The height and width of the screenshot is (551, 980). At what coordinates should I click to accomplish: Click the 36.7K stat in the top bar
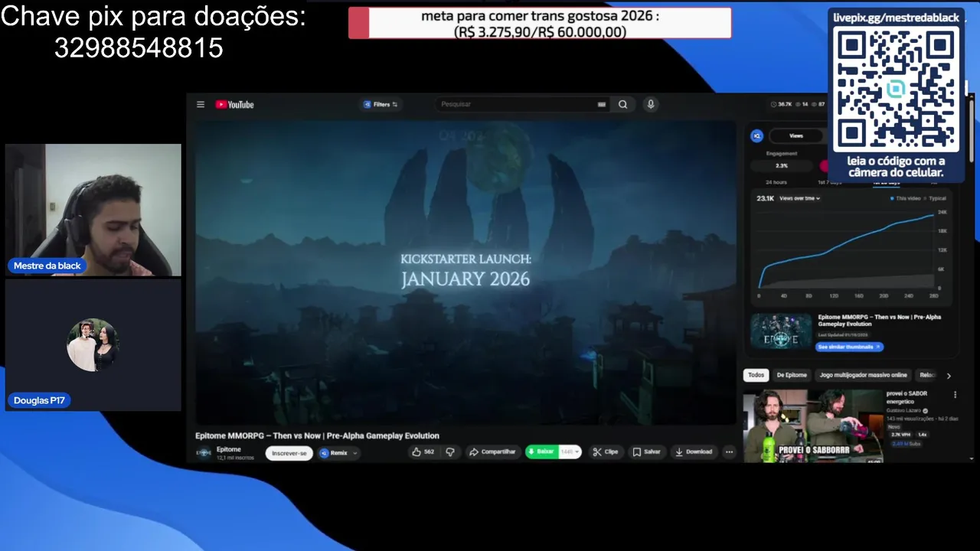782,104
